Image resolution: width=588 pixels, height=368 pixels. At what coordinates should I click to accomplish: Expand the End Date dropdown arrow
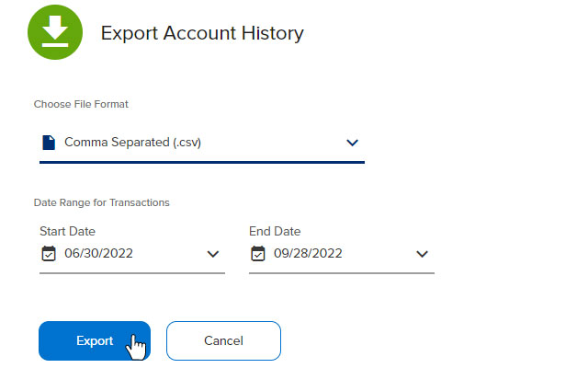click(x=422, y=254)
